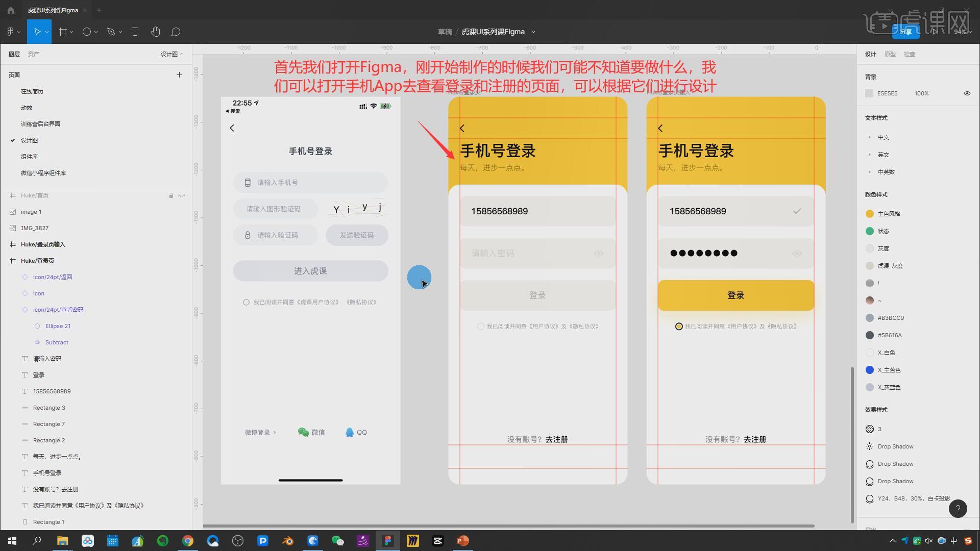Open the Figma main menu icon

11,32
